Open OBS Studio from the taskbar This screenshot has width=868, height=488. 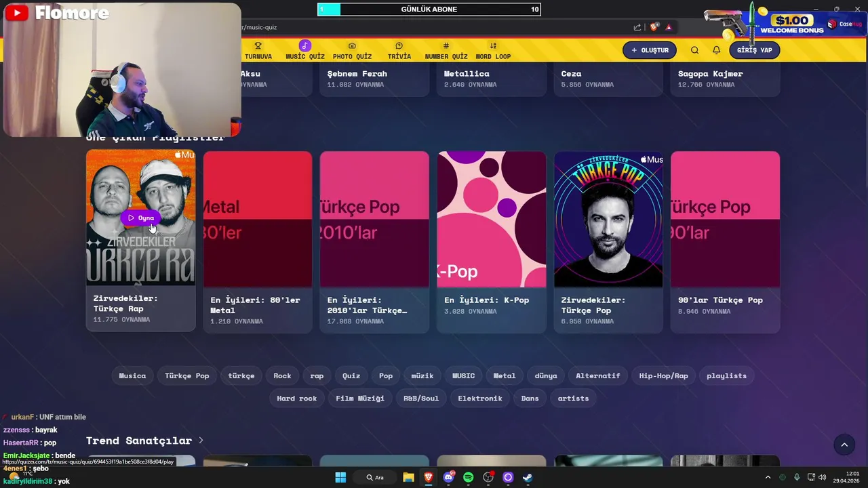coord(488,477)
